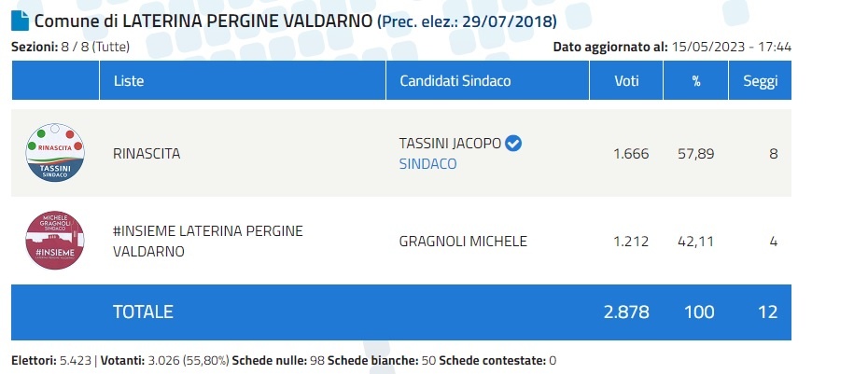This screenshot has width=868, height=374.
Task: Click the percentage column header
Action: pos(696,81)
